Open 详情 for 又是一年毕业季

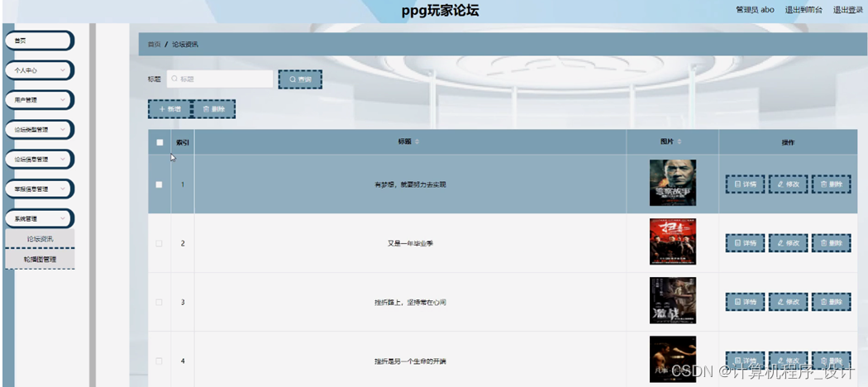point(745,243)
